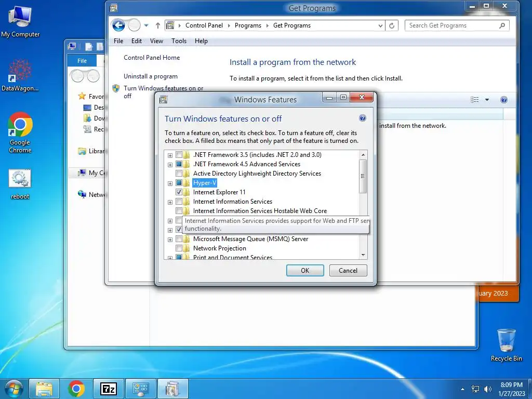Open the View menu
The width and height of the screenshot is (532, 399).
[156, 41]
